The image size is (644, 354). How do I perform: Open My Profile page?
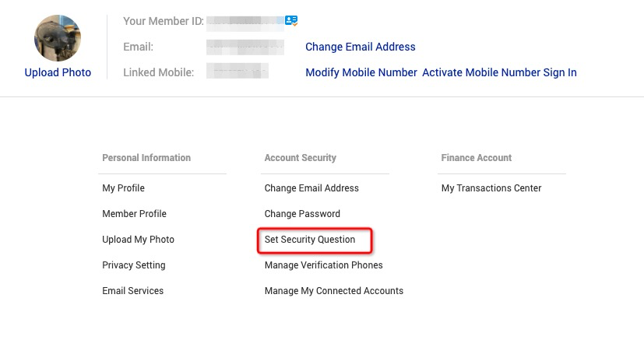(123, 188)
